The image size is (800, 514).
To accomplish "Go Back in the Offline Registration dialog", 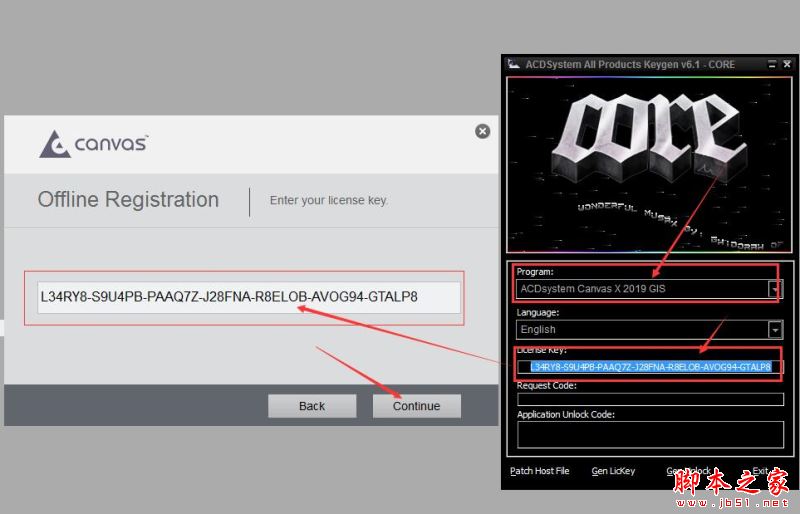I will (312, 406).
